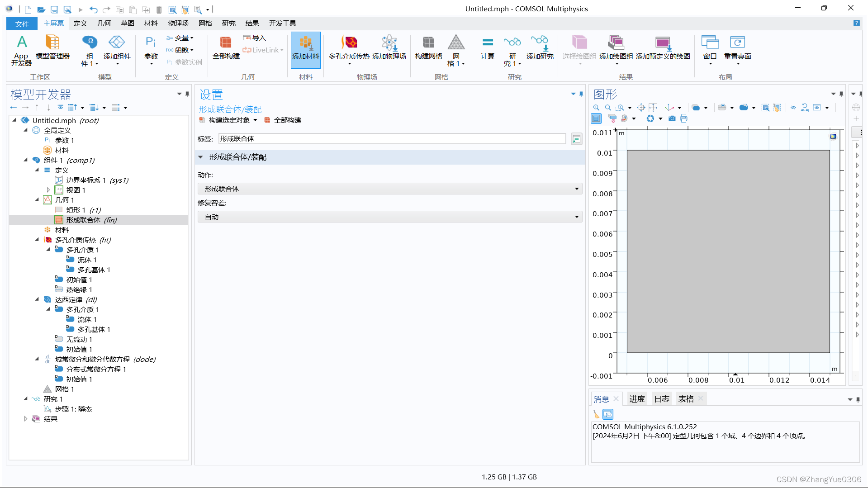Click the print icon in the 图形 toolbar

coord(683,118)
